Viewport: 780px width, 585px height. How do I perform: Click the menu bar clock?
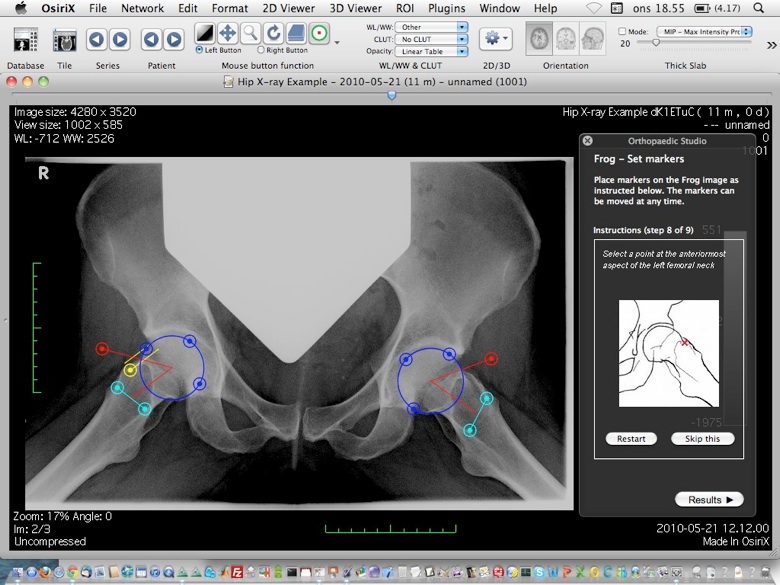coord(659,8)
